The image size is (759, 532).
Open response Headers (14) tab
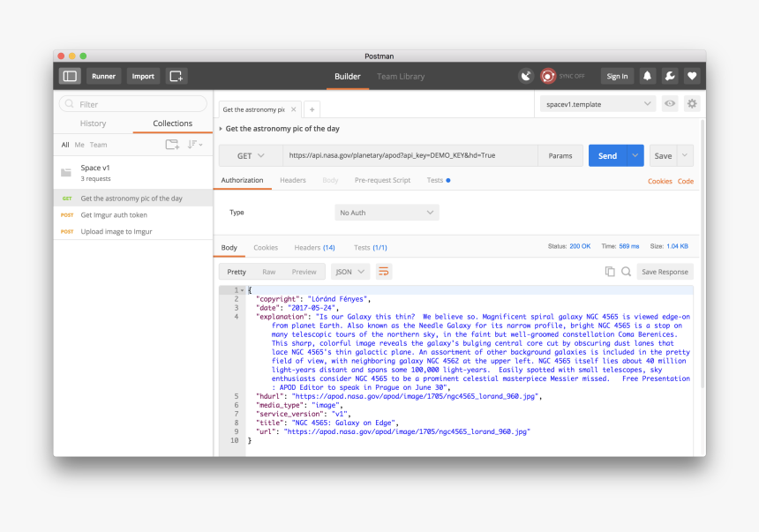click(x=315, y=247)
